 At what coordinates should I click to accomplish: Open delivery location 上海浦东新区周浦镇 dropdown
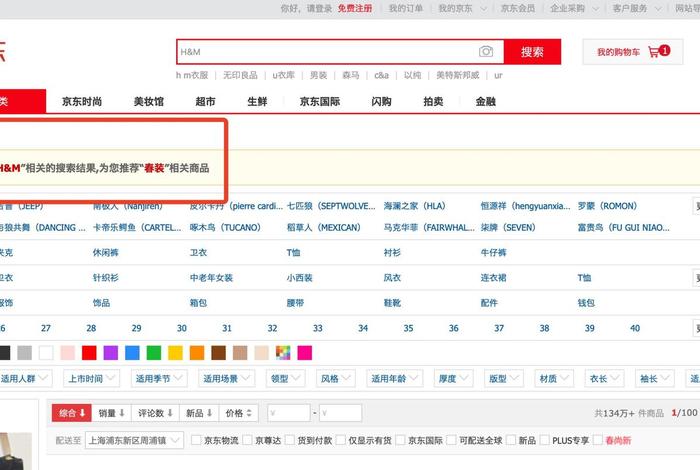[134, 440]
